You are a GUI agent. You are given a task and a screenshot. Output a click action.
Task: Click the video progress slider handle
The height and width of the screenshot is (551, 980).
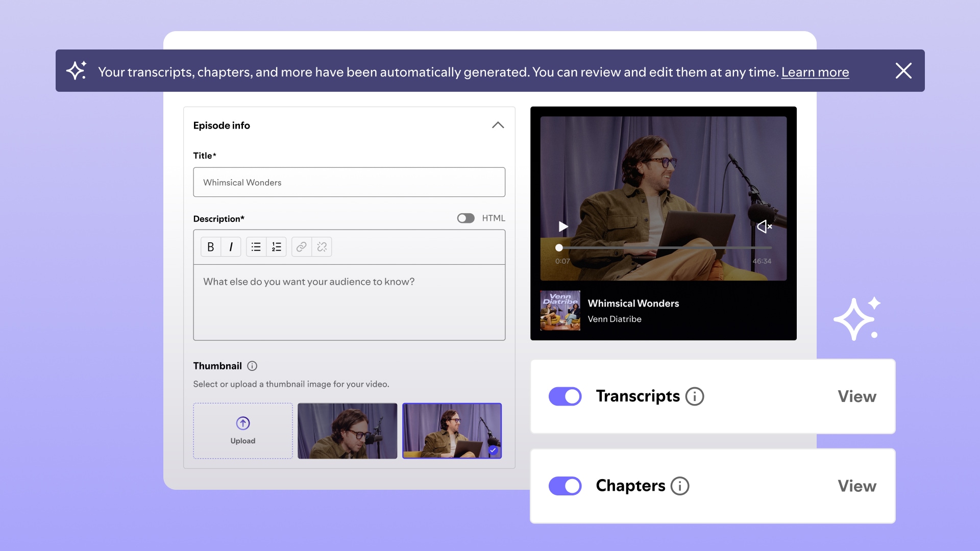coord(559,247)
